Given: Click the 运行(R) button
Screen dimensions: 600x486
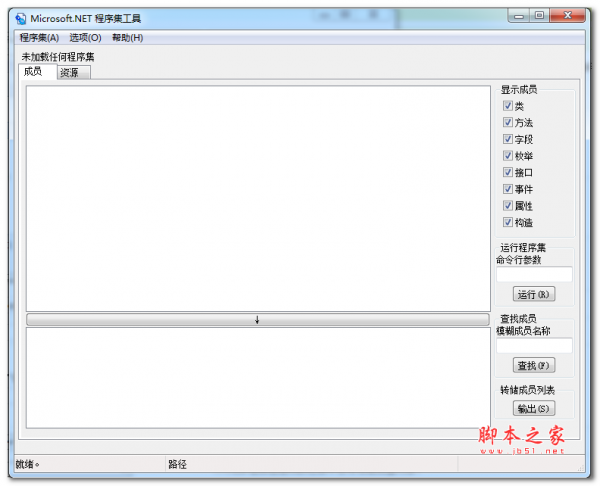Looking at the screenshot, I should [x=534, y=294].
